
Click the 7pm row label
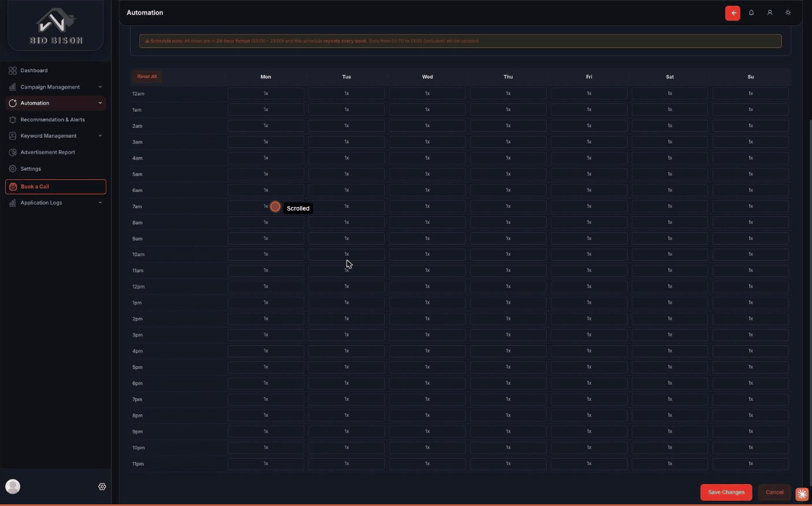[137, 400]
